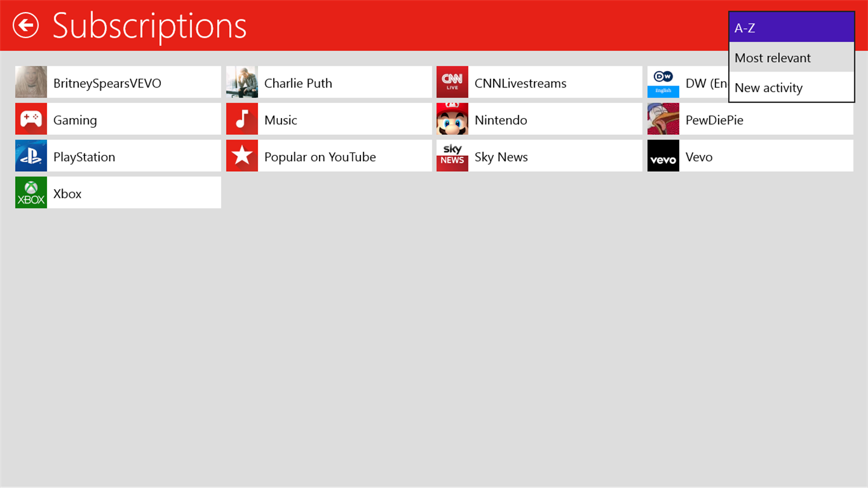Go back with the circled arrow button
The width and height of the screenshot is (868, 488).
[26, 25]
